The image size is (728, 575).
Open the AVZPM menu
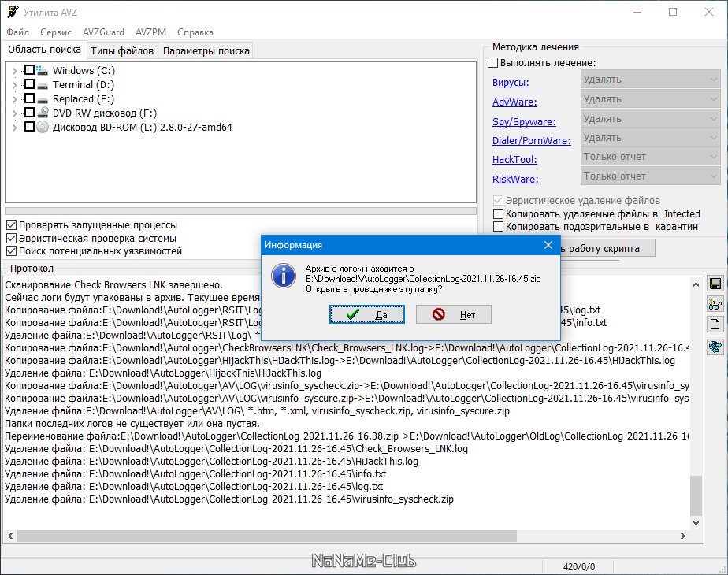(x=151, y=32)
